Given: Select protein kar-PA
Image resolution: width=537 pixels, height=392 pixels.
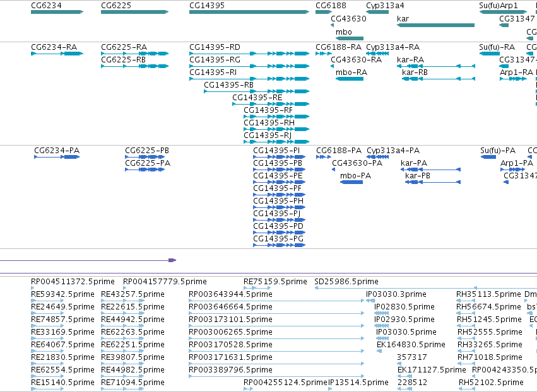Looking at the screenshot, I should coord(414,163).
